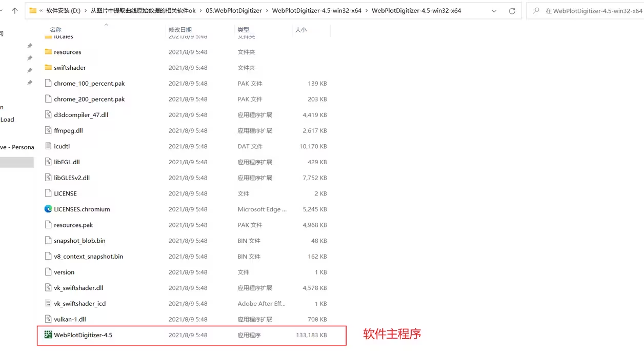Go to 05.WebPlotDigitizer breadcrumb folder
This screenshot has width=644, height=351.
(233, 10)
